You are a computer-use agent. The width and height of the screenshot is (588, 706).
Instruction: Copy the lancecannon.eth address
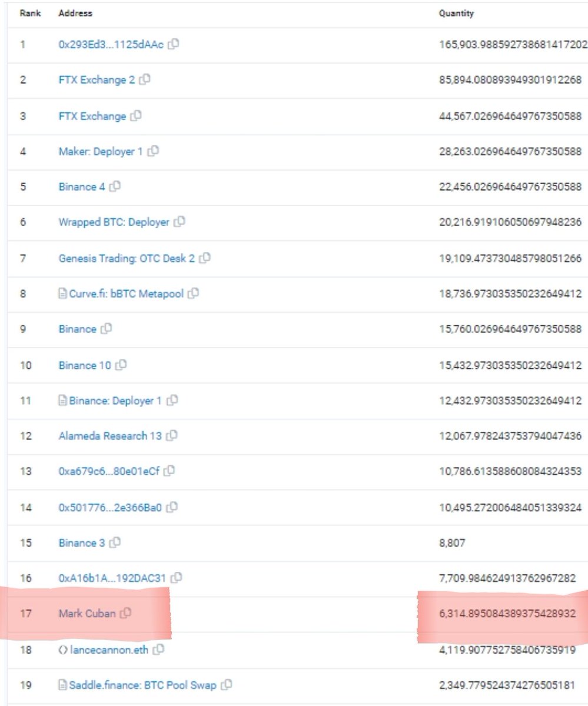[158, 650]
